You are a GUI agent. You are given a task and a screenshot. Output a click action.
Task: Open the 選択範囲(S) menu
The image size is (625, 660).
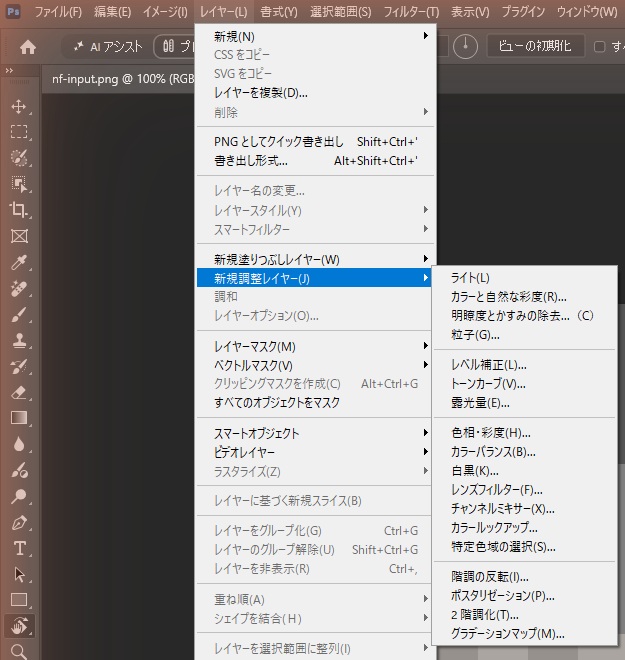[x=341, y=12]
